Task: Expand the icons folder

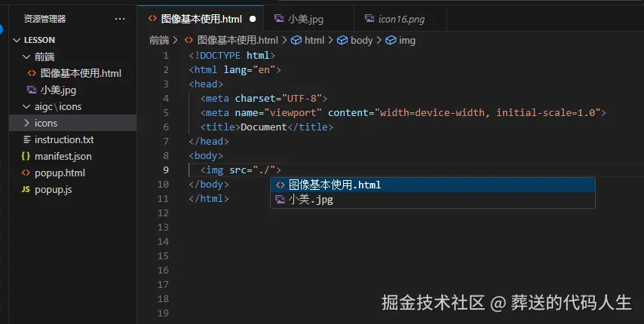Action: pyautogui.click(x=26, y=123)
